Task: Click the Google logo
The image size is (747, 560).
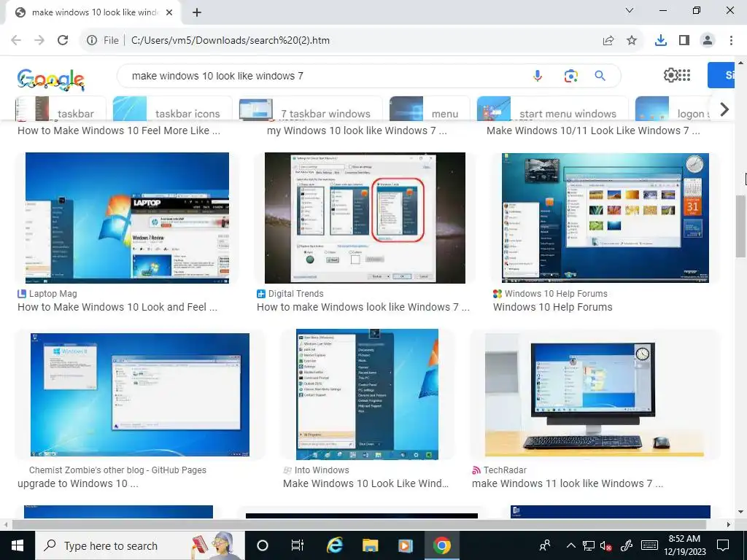Action: (51, 79)
